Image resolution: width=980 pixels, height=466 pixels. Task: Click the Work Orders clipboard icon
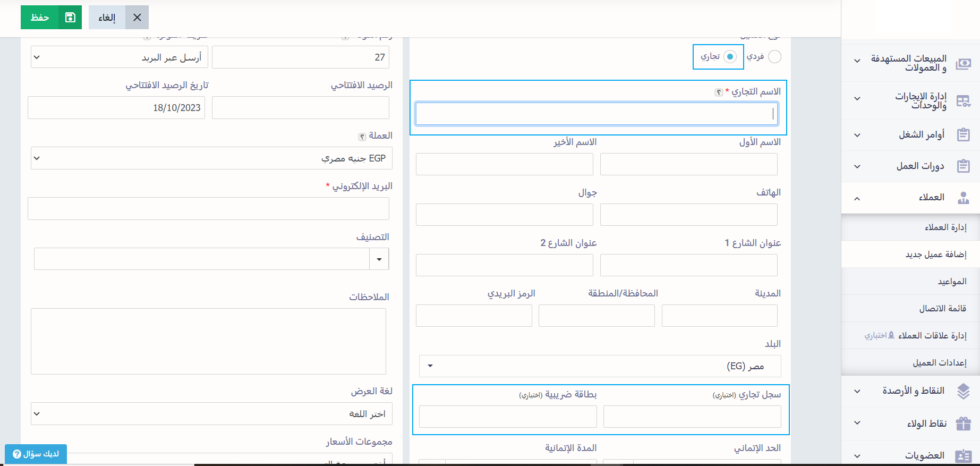point(963,135)
